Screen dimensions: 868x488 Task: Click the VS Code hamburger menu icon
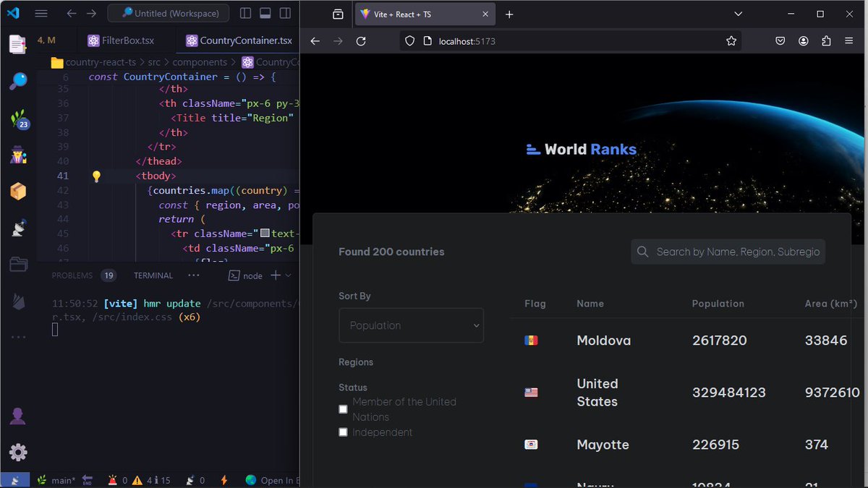click(41, 13)
